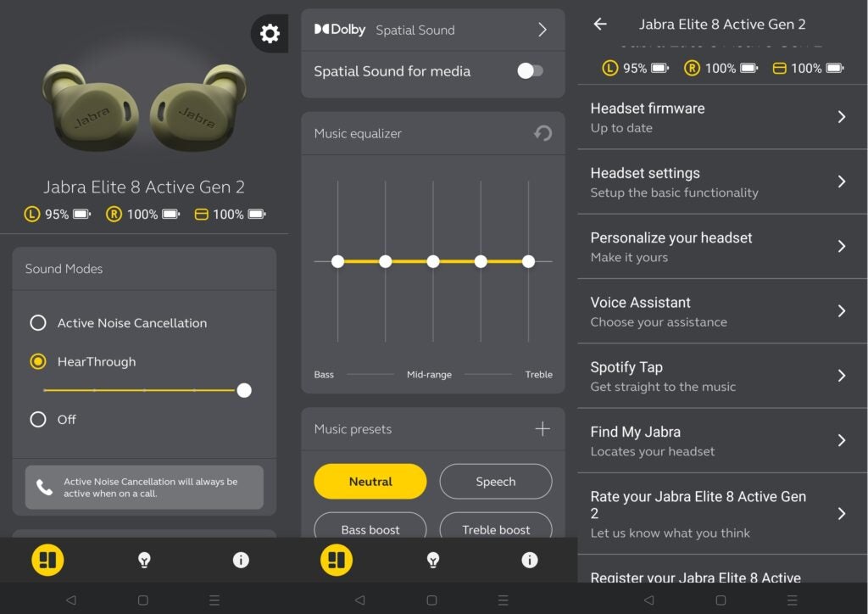The width and height of the screenshot is (868, 614).
Task: Tap the left earbud battery indicator on the home screen
Action: tap(57, 215)
